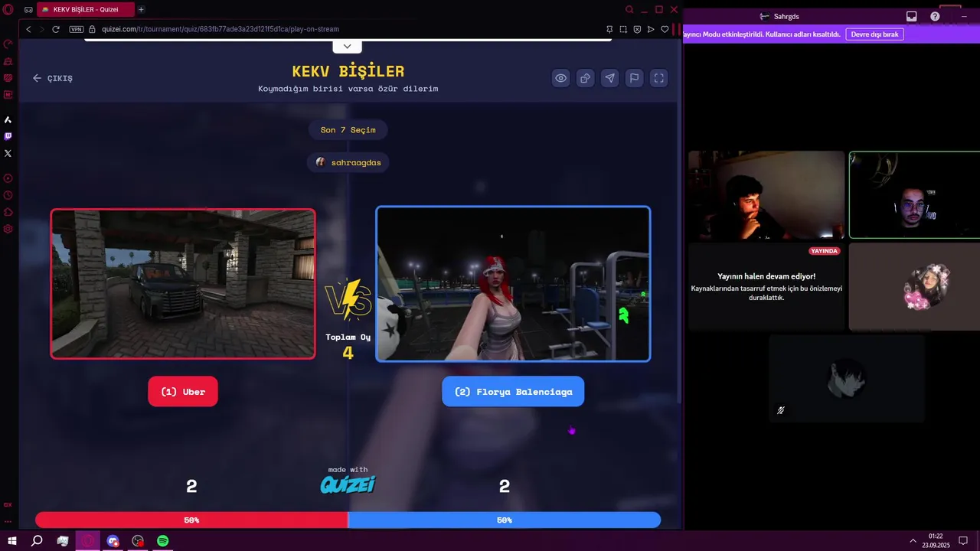
Task: Select the Florya Balenciaga image
Action: click(x=513, y=284)
